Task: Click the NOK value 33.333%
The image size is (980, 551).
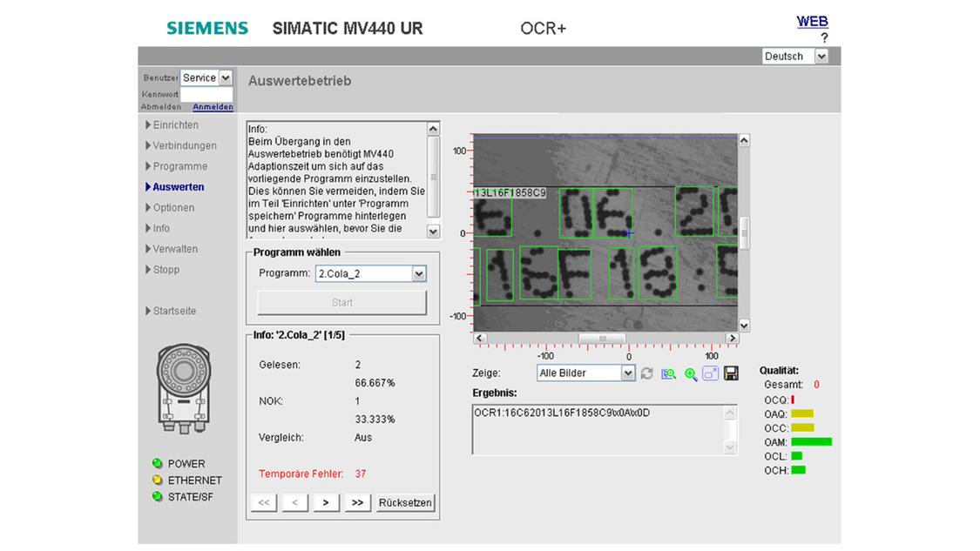Action: pos(375,420)
